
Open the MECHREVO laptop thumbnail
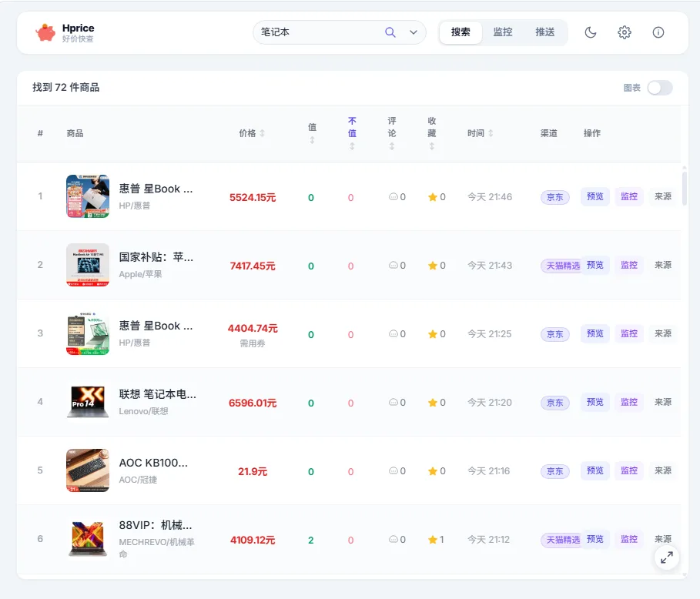88,539
